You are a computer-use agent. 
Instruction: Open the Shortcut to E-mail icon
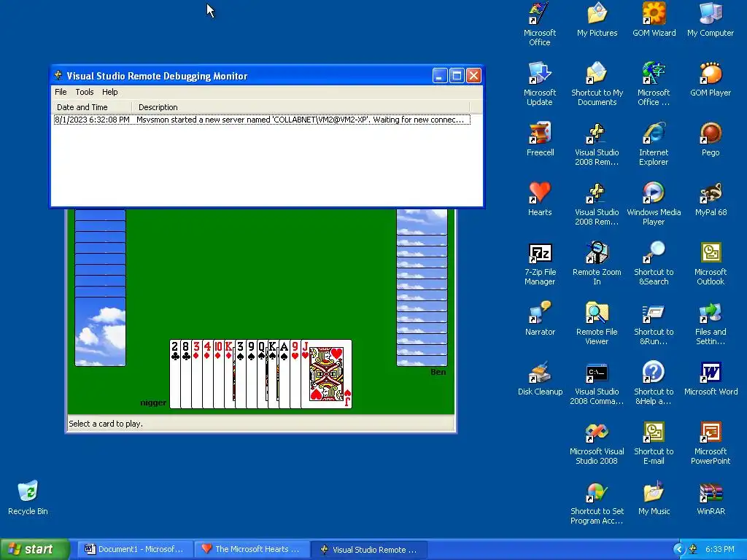click(x=654, y=443)
